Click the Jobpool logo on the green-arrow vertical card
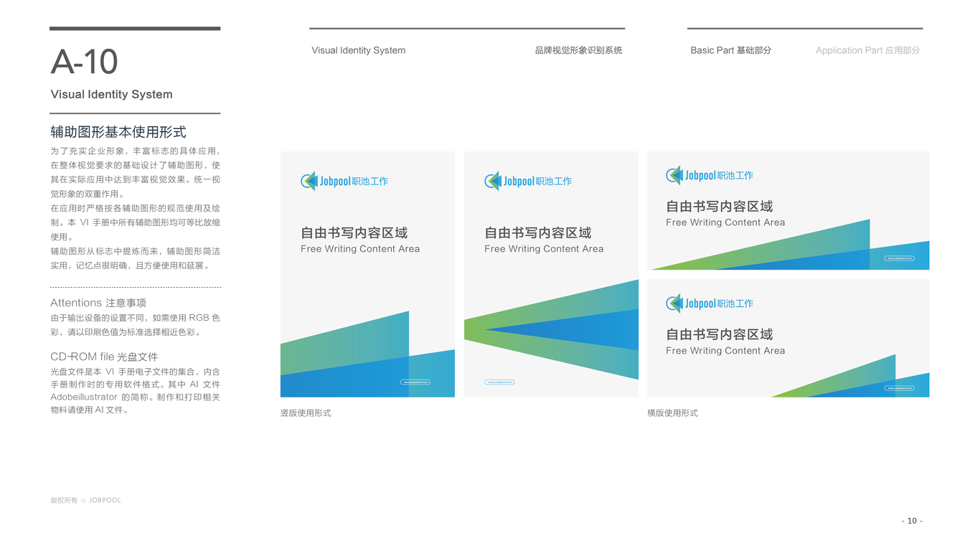Image resolution: width=980 pixels, height=551 pixels. click(x=528, y=181)
